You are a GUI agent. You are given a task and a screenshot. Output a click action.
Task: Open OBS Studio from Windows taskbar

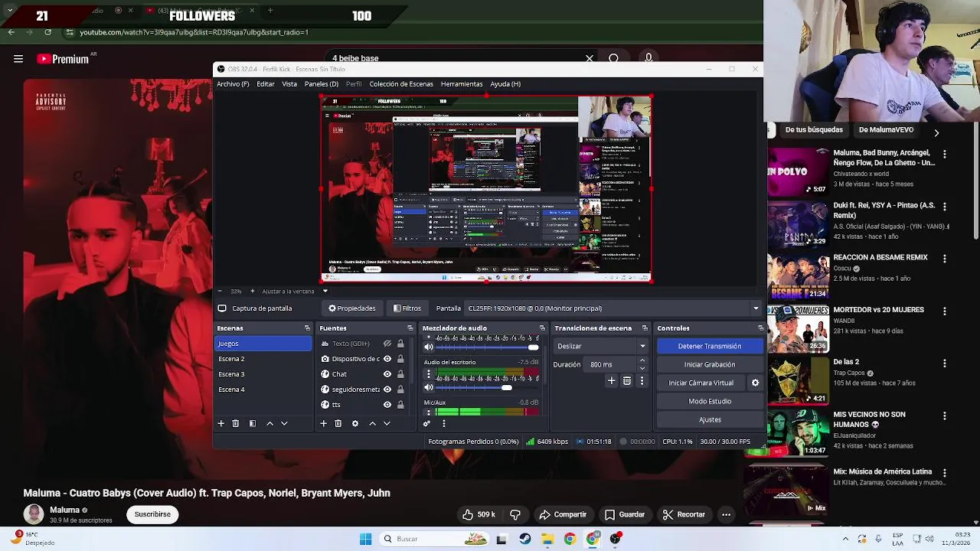pyautogui.click(x=615, y=539)
